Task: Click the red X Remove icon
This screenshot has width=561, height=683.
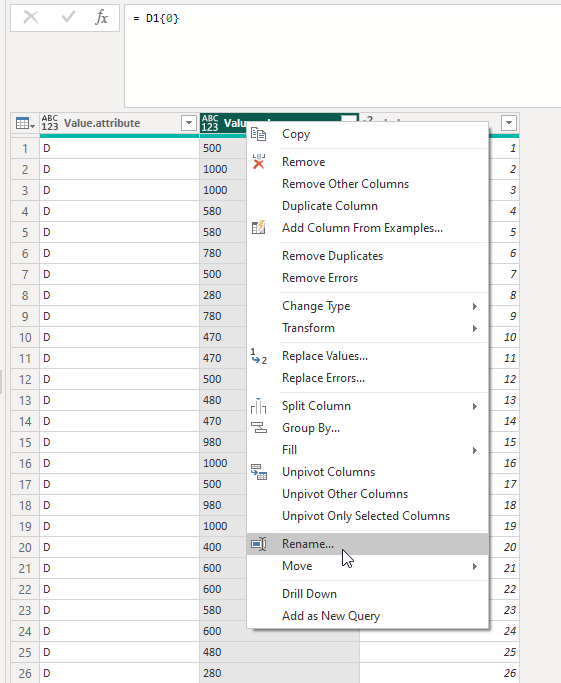Action: [259, 162]
